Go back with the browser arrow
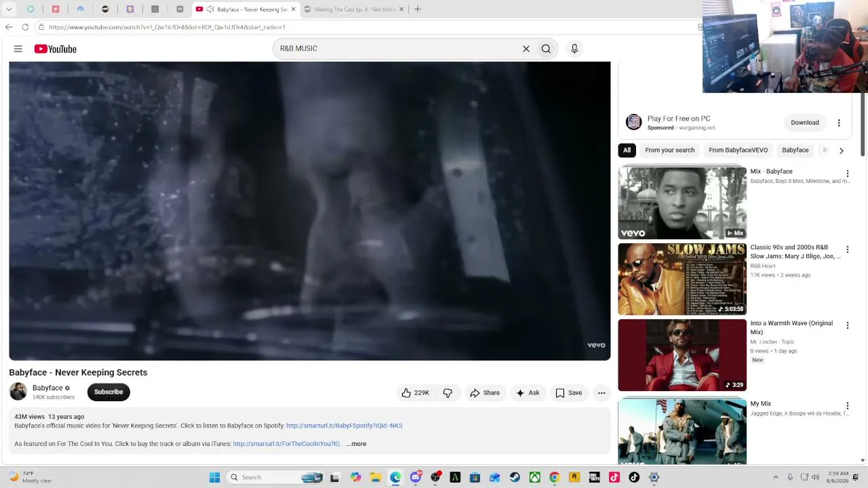 coord(9,27)
